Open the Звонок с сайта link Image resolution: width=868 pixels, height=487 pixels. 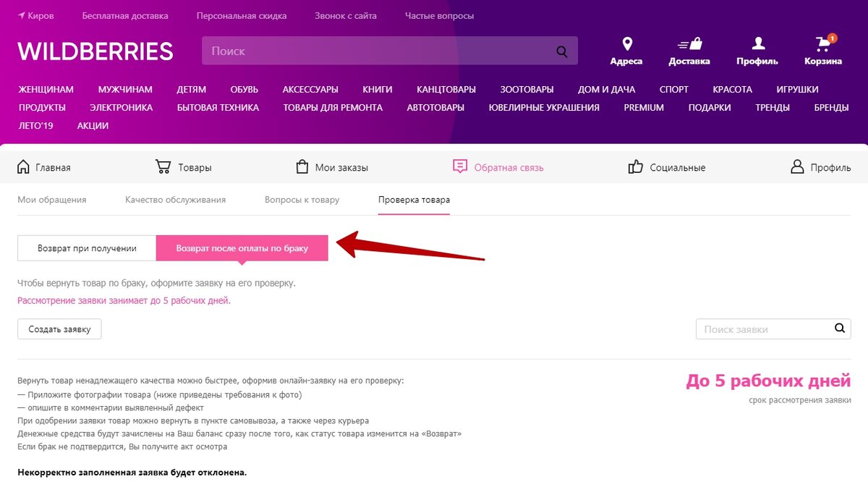pyautogui.click(x=346, y=16)
